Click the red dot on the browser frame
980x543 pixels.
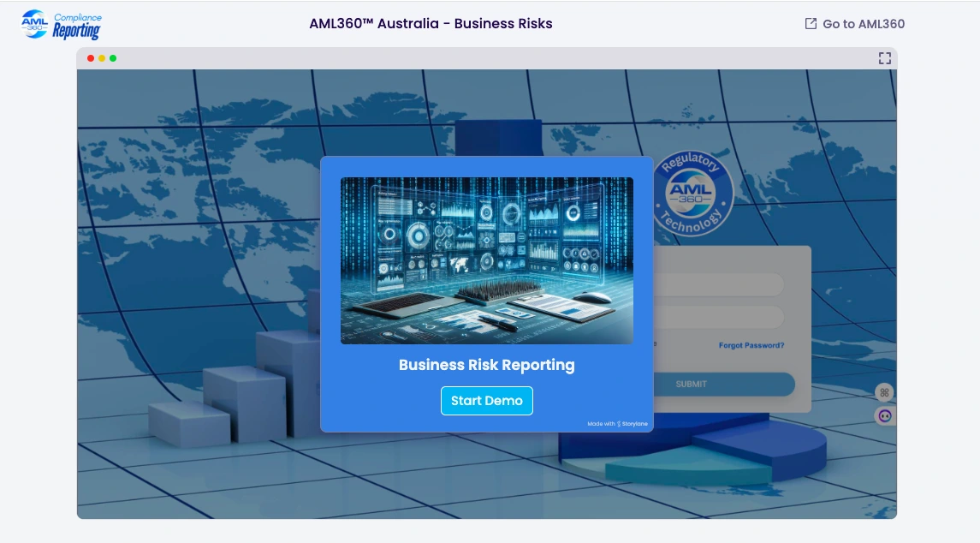pyautogui.click(x=91, y=58)
